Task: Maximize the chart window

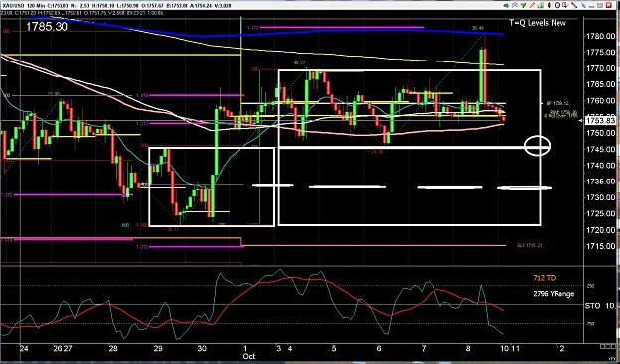Action: pyautogui.click(x=600, y=6)
